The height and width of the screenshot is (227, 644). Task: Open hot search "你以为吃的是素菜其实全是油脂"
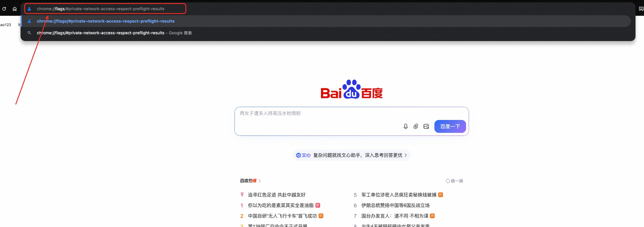coord(281,205)
